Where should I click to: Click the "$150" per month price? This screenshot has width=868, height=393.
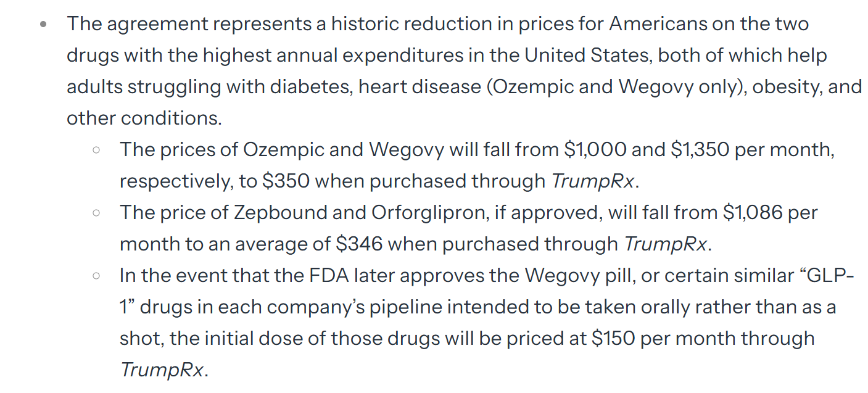614,338
